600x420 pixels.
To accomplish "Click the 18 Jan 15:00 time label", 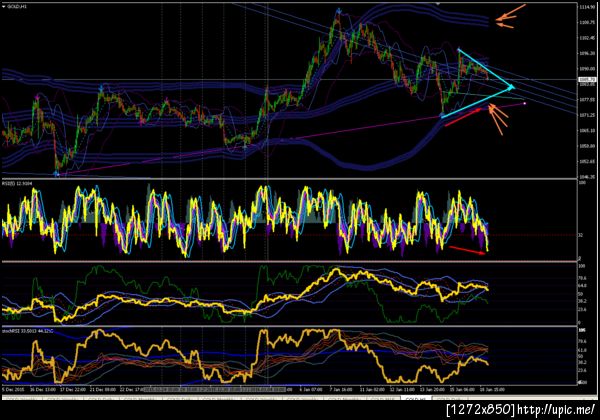I will point(492,389).
